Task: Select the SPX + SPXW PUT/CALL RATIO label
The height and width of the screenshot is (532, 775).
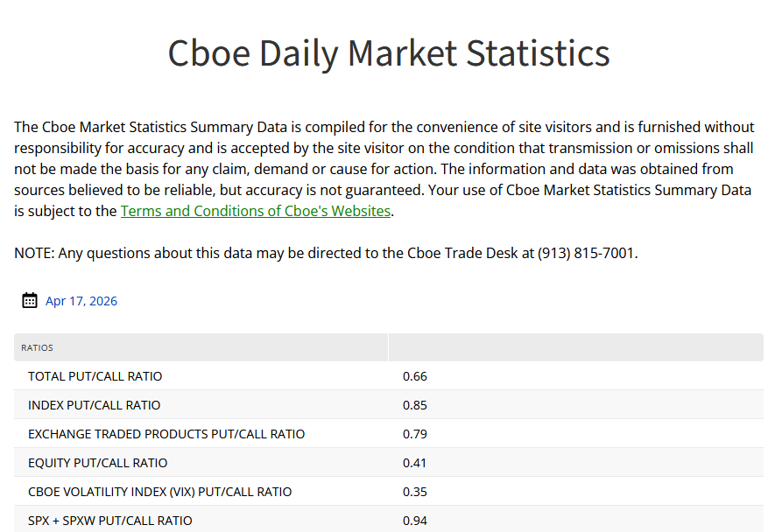Action: tap(110, 521)
